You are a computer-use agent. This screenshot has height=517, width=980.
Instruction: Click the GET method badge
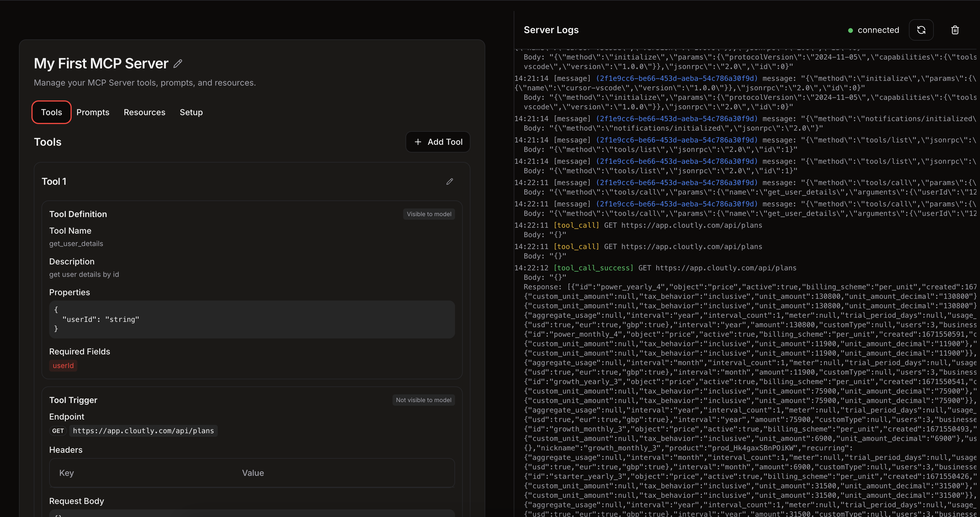point(58,431)
